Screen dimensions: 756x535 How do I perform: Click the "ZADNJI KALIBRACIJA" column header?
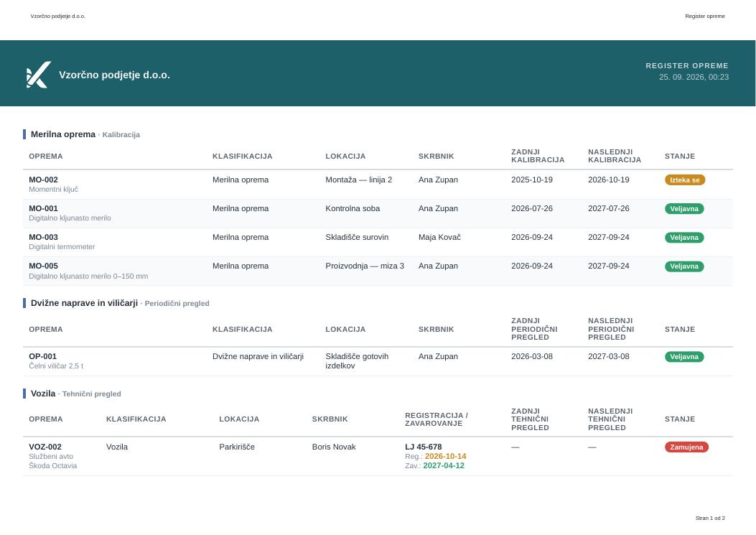click(538, 156)
